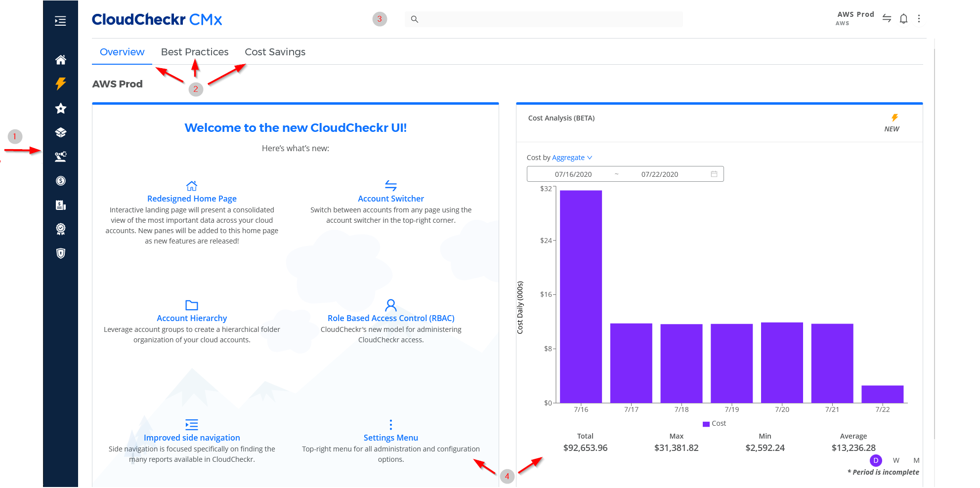Click the Cost Analysis (BETA) title
980x488 pixels.
(561, 118)
